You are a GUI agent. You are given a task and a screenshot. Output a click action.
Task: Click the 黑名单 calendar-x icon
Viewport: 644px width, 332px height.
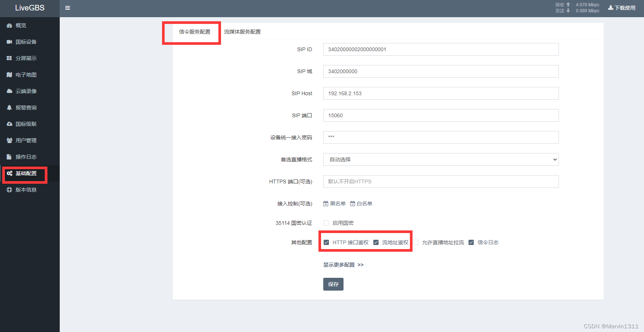tap(326, 204)
